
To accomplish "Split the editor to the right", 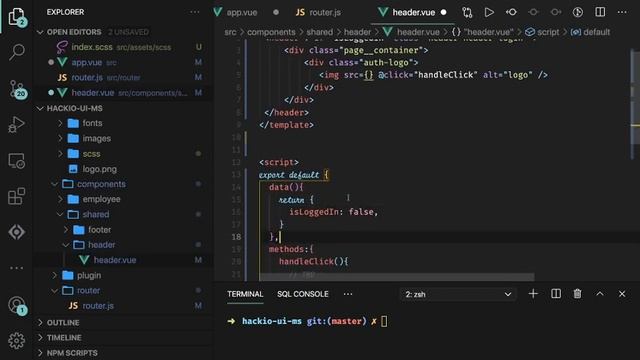I will pyautogui.click(x=600, y=12).
